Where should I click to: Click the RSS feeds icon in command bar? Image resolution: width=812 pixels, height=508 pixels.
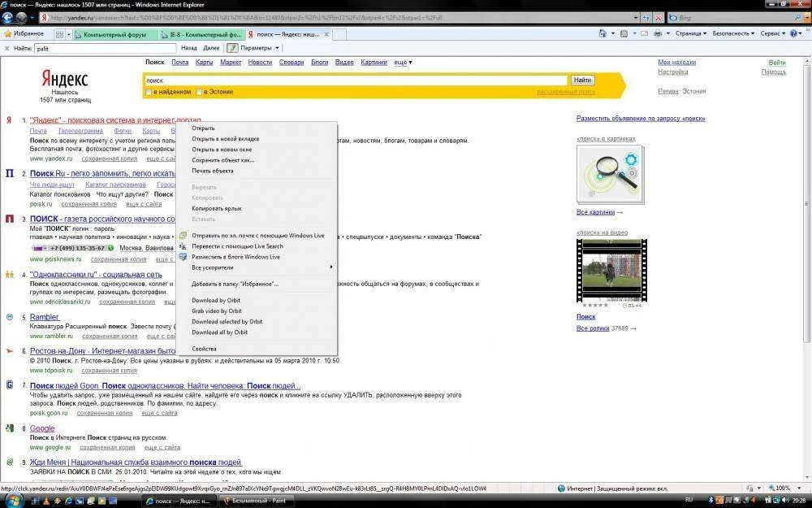[624, 33]
